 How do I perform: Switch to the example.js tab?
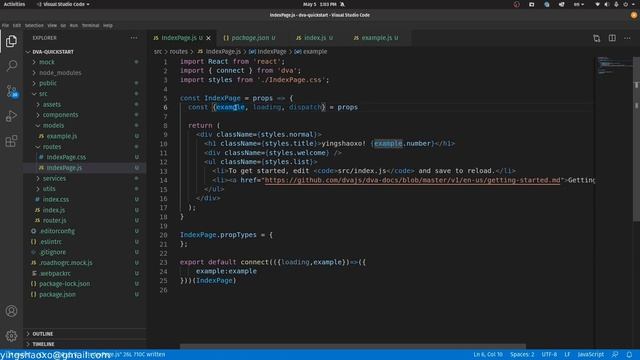[x=376, y=38]
